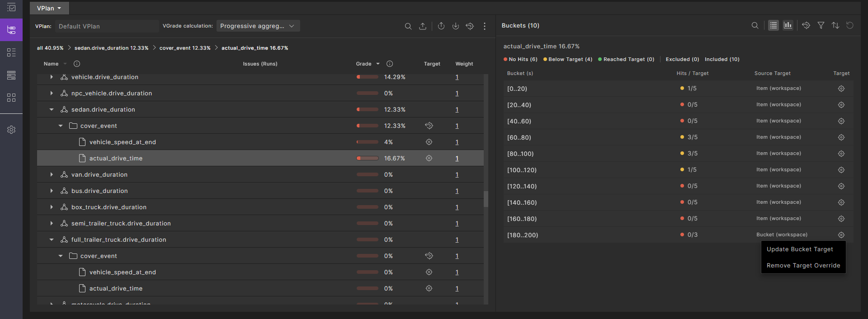Expand the van.drive_duration tree node
868x319 pixels.
coord(52,174)
